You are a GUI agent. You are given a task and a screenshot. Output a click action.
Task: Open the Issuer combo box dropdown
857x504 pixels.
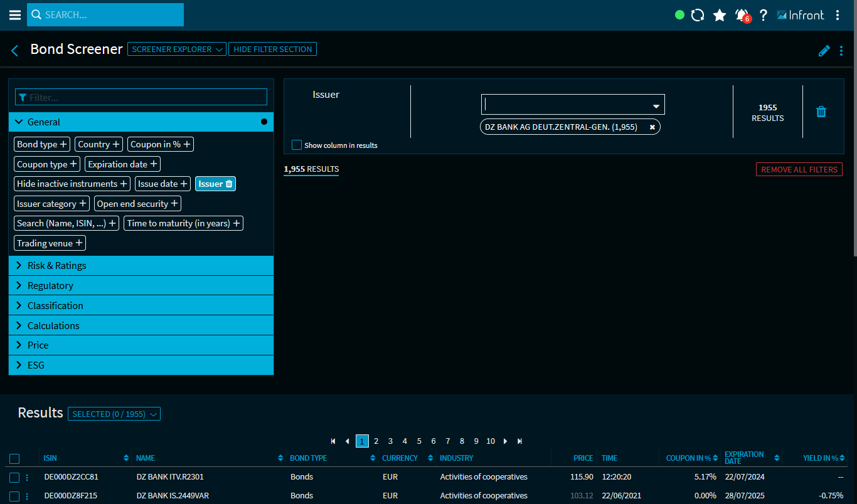pos(656,105)
